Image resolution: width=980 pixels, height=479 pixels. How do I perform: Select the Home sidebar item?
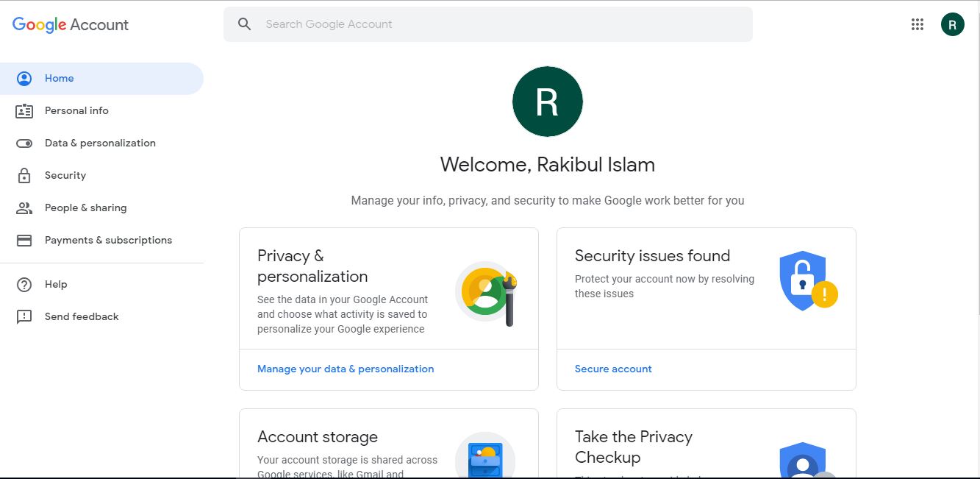tap(60, 79)
